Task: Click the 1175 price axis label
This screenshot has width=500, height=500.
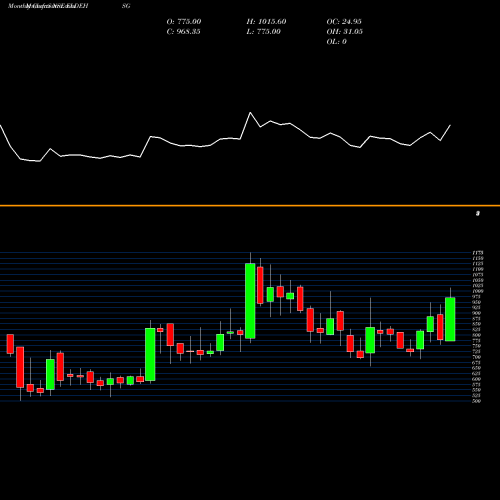Action: [x=478, y=253]
